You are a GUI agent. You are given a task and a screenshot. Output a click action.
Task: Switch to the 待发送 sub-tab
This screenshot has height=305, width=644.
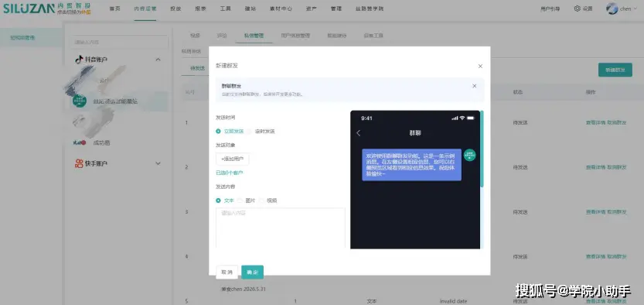(x=198, y=68)
